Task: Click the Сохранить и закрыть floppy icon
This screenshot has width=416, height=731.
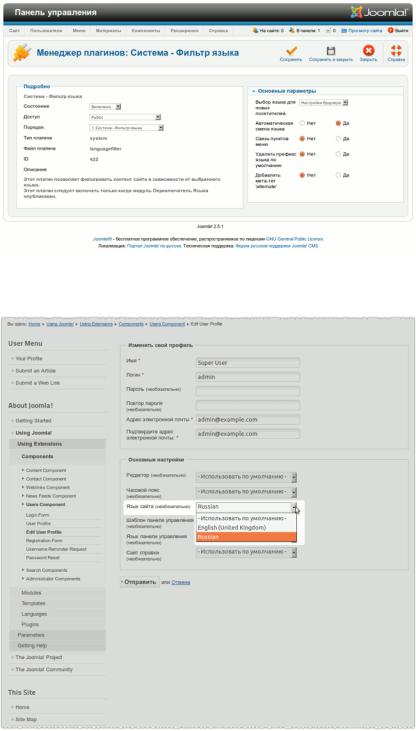Action: point(331,51)
